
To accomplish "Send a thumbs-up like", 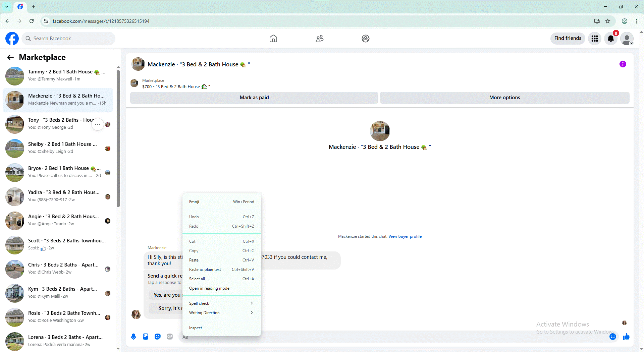I will tap(626, 337).
